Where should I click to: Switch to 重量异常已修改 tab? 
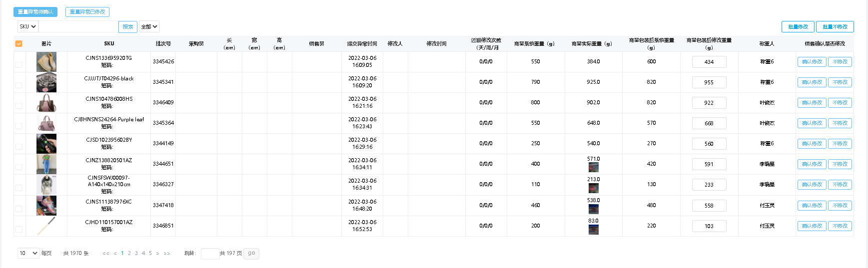point(87,12)
